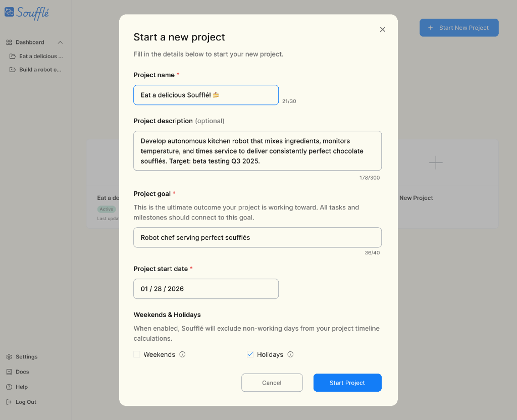Open Settings via the gear icon

pyautogui.click(x=9, y=357)
